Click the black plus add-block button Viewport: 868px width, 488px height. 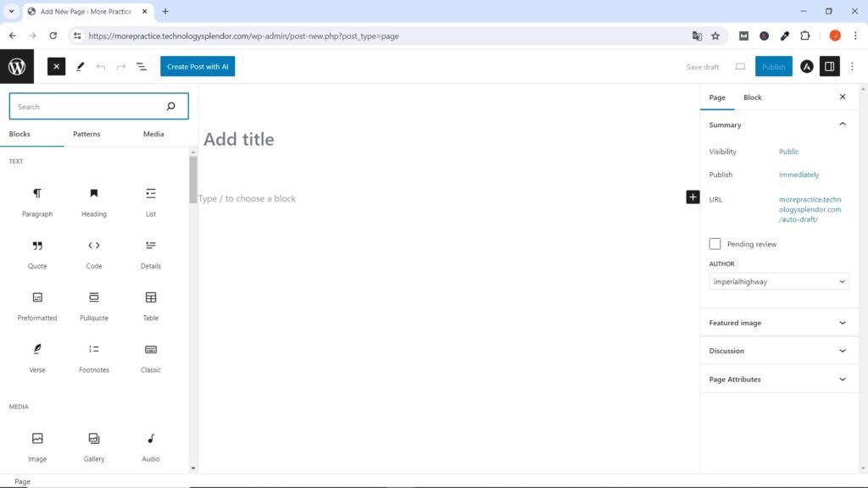tap(693, 197)
